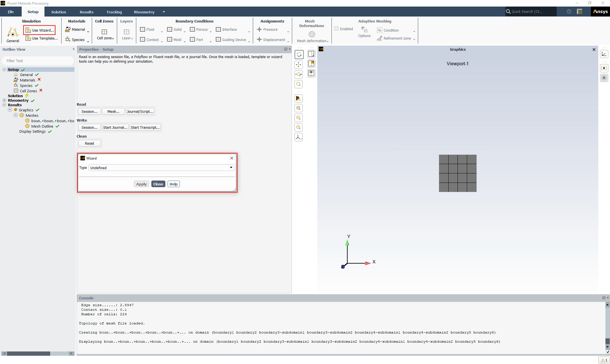The height and width of the screenshot is (364, 610).
Task: Switch to the Tracking tab
Action: pyautogui.click(x=114, y=12)
